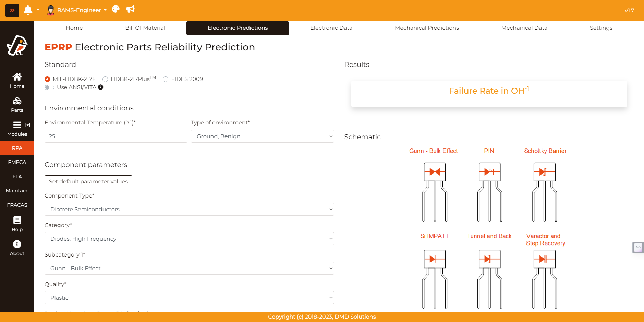The image size is (644, 322).
Task: Select the HDBK-217Plus standard radio button
Action: point(105,79)
